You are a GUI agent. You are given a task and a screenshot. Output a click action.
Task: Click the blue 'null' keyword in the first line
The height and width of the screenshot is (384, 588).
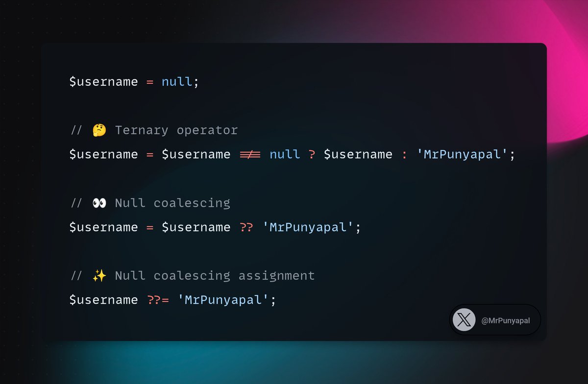[177, 82]
